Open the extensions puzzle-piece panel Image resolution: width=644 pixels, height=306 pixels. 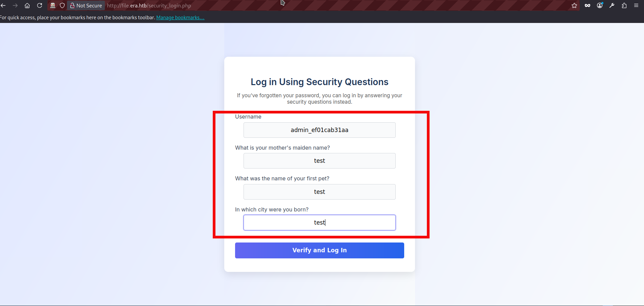tap(624, 5)
